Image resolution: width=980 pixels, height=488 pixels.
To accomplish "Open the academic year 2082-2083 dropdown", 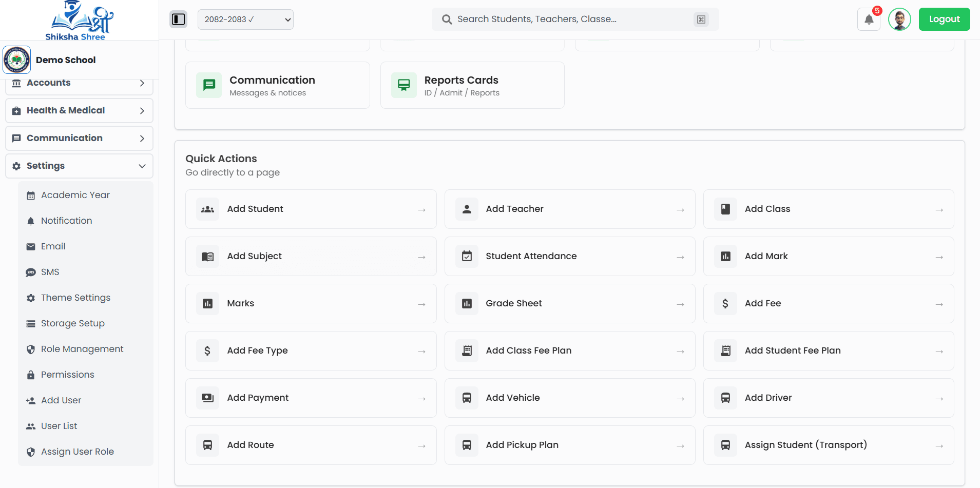I will point(245,19).
